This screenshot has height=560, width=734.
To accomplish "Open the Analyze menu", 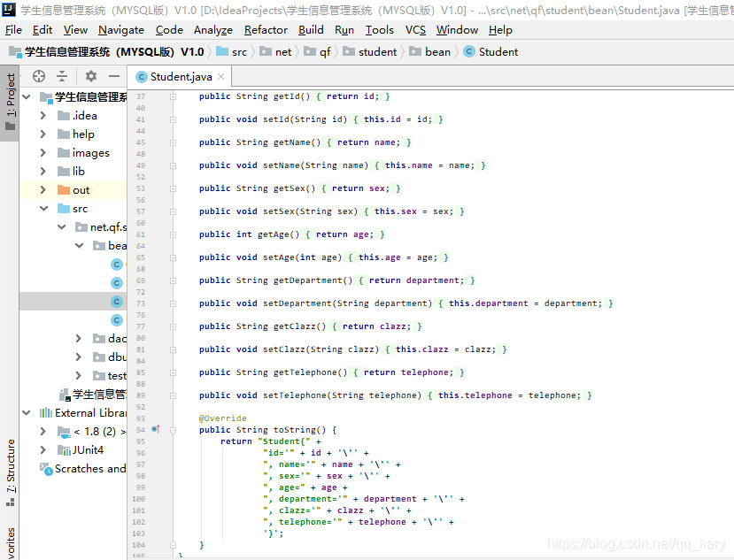I will coord(213,30).
